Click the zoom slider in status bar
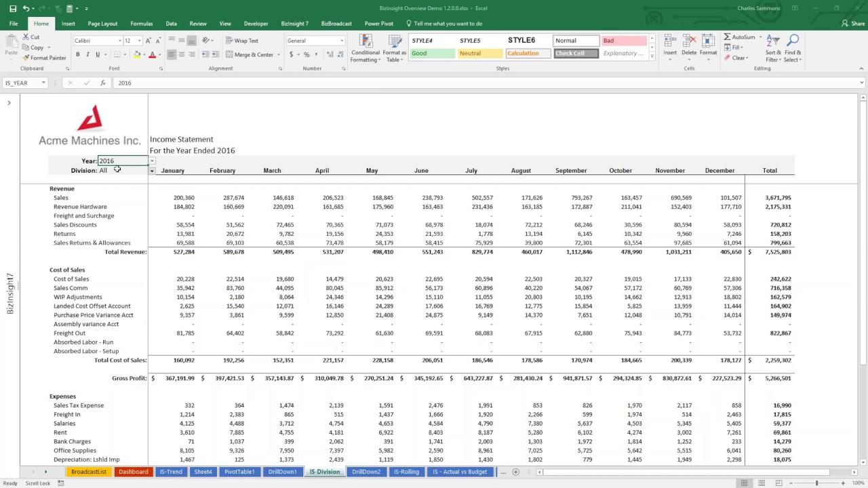 pyautogui.click(x=816, y=483)
